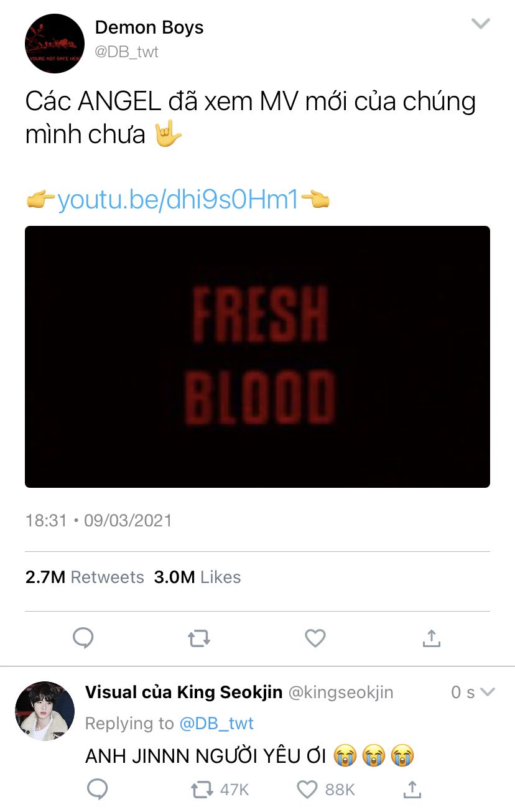
Task: Reply to the Demon Boys tweet
Action: 83,638
